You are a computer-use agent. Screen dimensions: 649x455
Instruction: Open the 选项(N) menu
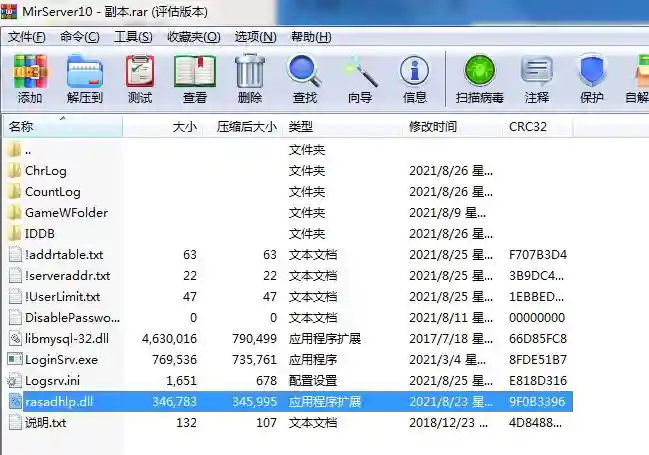[x=255, y=37]
